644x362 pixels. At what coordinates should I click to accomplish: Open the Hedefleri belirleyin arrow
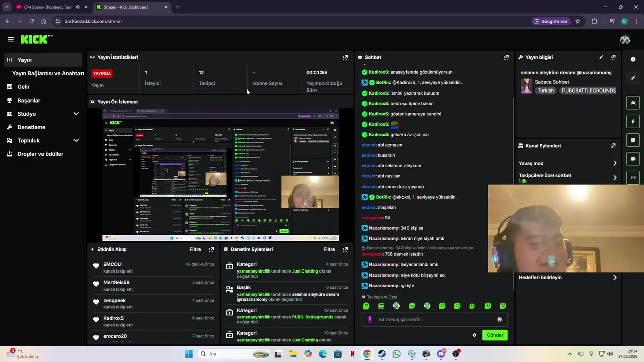click(615, 277)
